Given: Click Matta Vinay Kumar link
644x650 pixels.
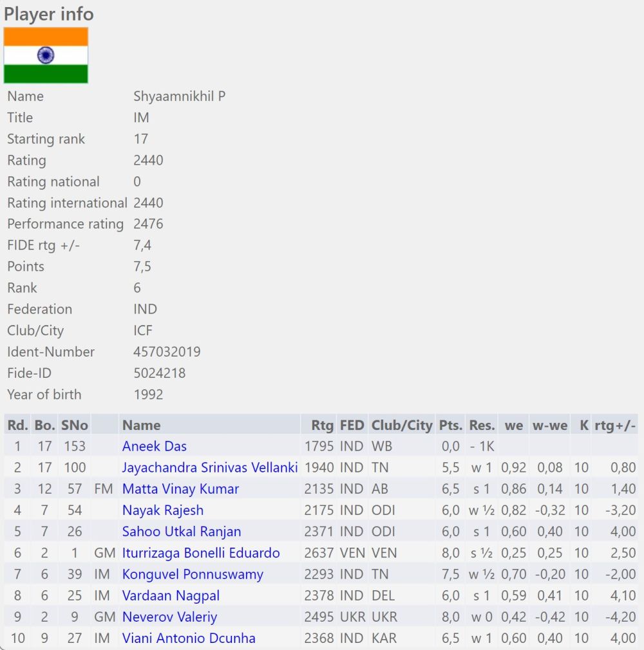Looking at the screenshot, I should (x=180, y=488).
